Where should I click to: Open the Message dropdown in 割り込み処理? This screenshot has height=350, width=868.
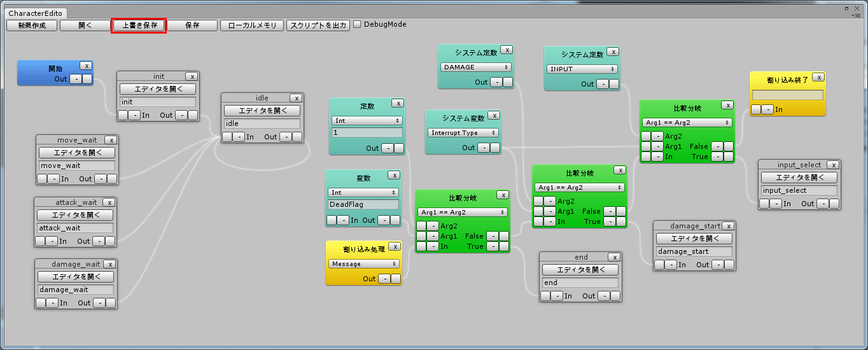[364, 263]
